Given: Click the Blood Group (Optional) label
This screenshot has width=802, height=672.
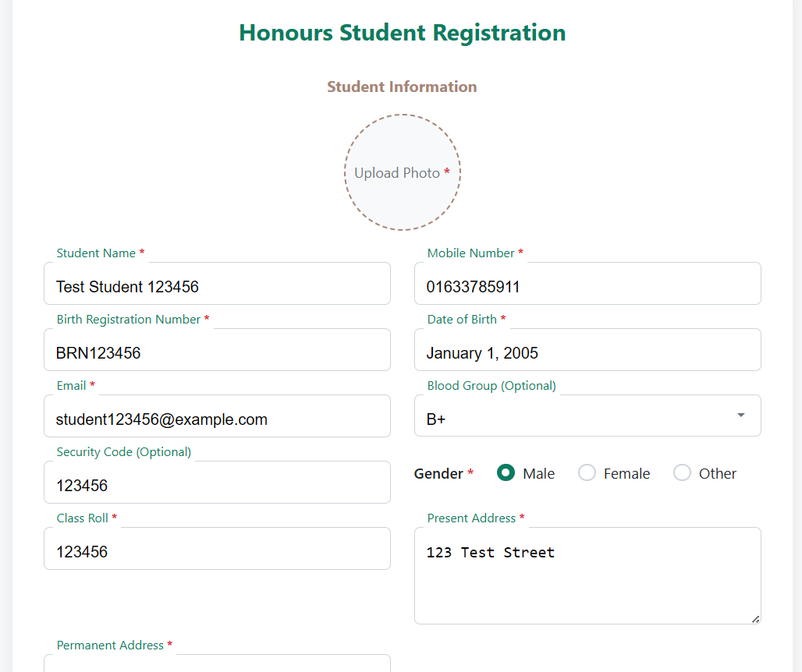Looking at the screenshot, I should coord(491,386).
